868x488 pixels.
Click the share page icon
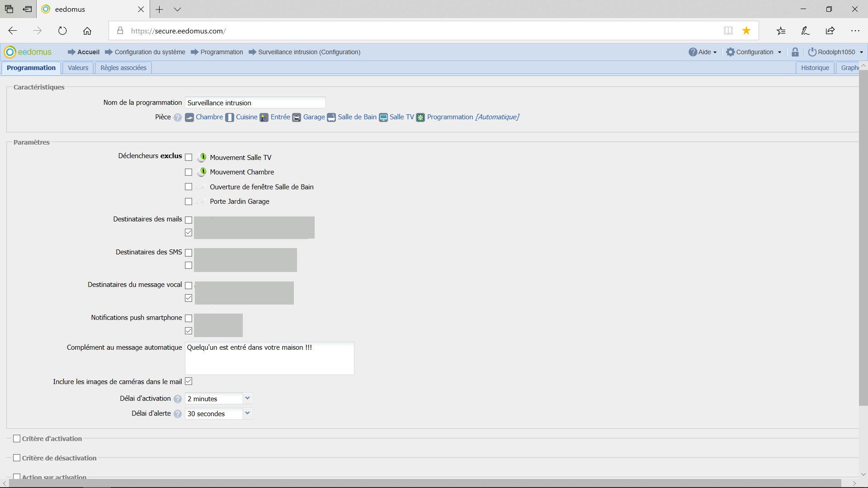(830, 31)
